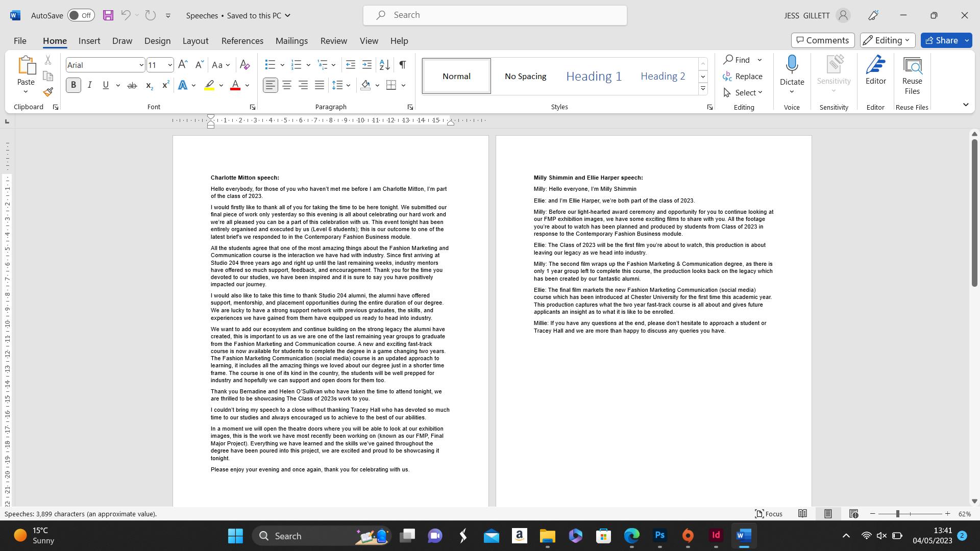Expand the font size dropdown
This screenshot has height=551, width=980.
169,65
